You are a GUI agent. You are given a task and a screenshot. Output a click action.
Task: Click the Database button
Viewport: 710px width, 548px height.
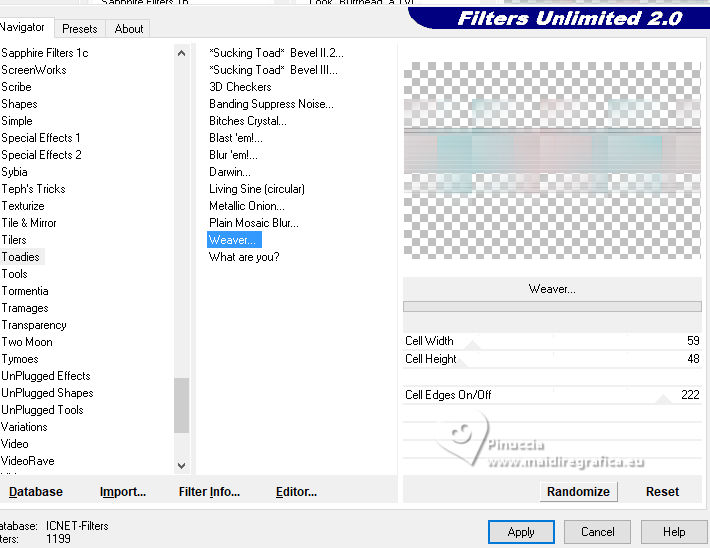tap(36, 491)
